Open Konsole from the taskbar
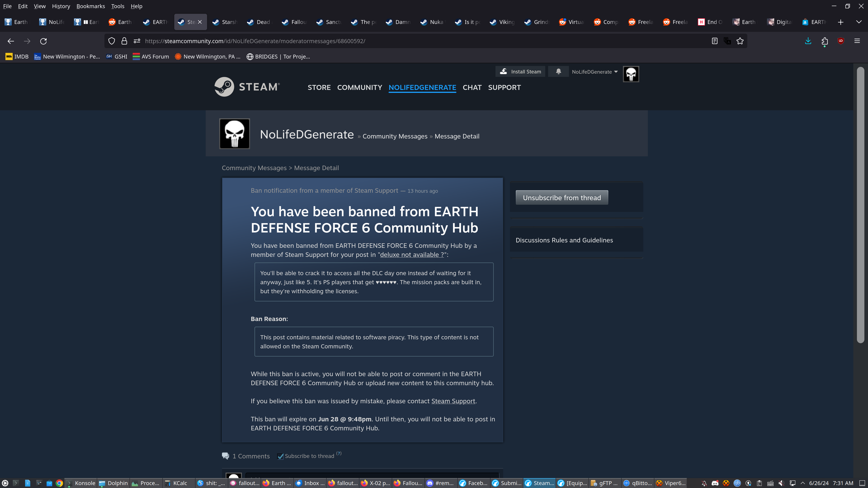 tap(81, 483)
